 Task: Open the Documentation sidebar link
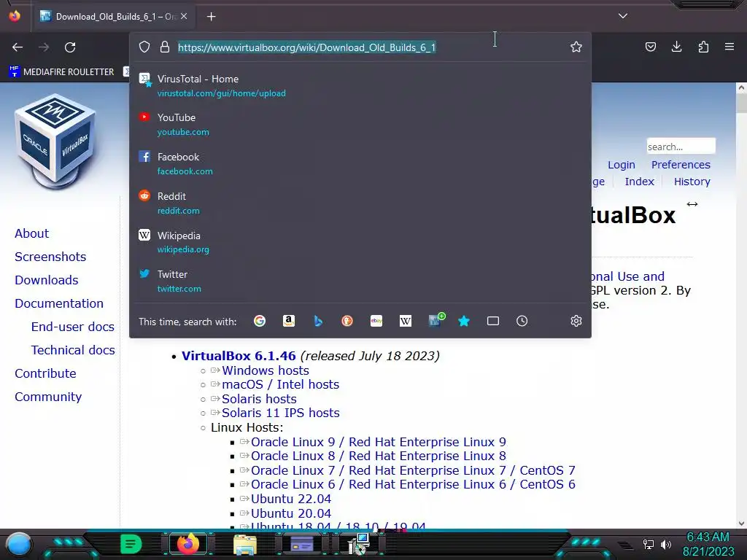[59, 303]
